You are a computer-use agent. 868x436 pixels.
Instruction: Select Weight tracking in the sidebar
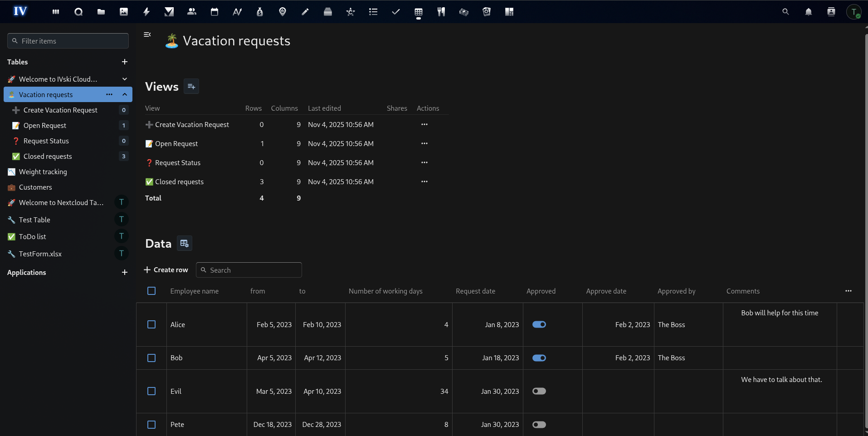pos(43,171)
